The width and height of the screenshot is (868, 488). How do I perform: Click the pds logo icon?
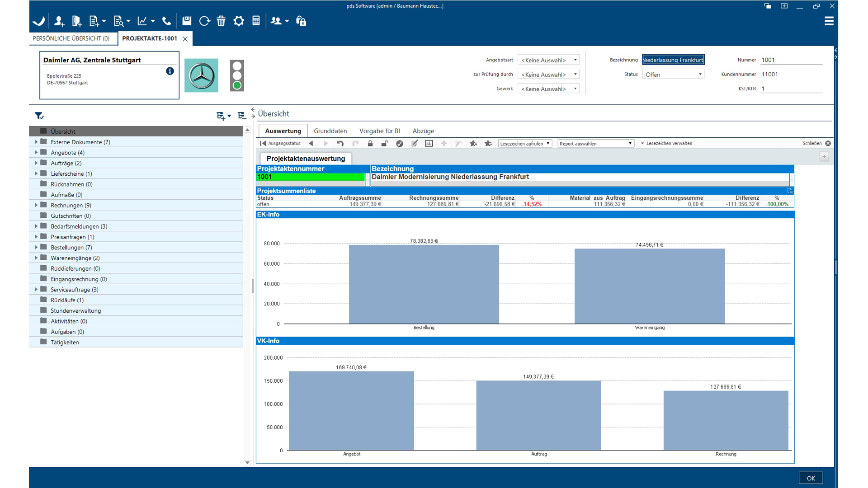[x=39, y=21]
